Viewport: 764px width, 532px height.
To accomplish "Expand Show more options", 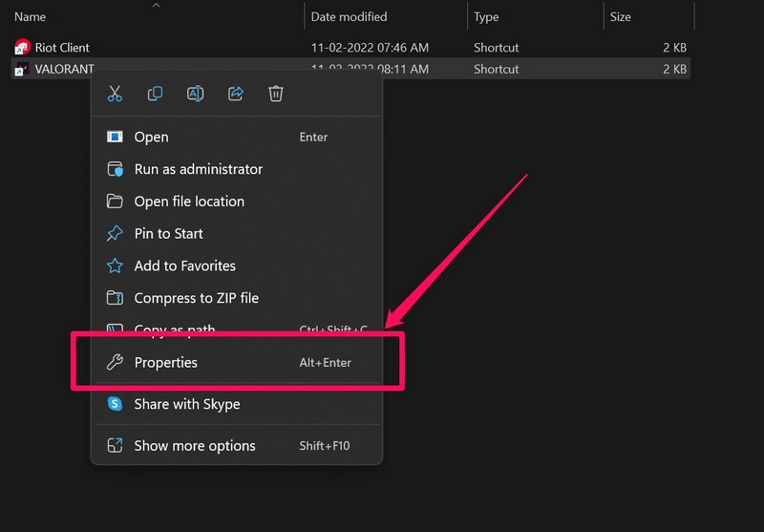I will [x=195, y=446].
